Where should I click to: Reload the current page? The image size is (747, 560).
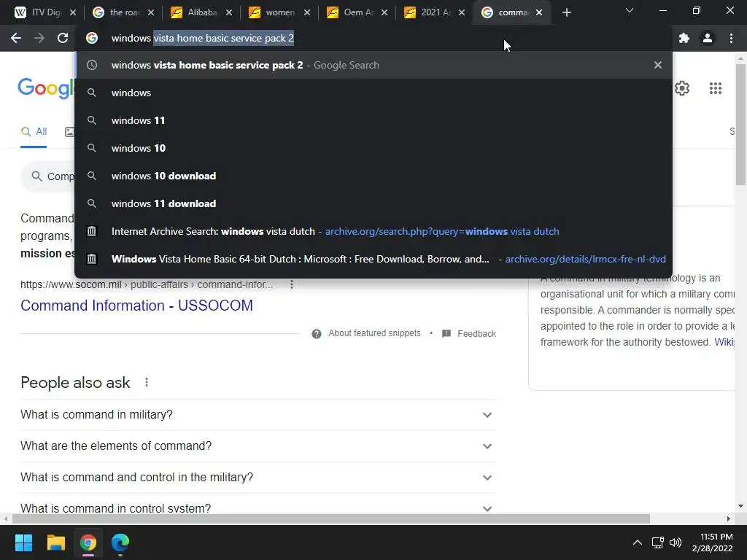63,38
